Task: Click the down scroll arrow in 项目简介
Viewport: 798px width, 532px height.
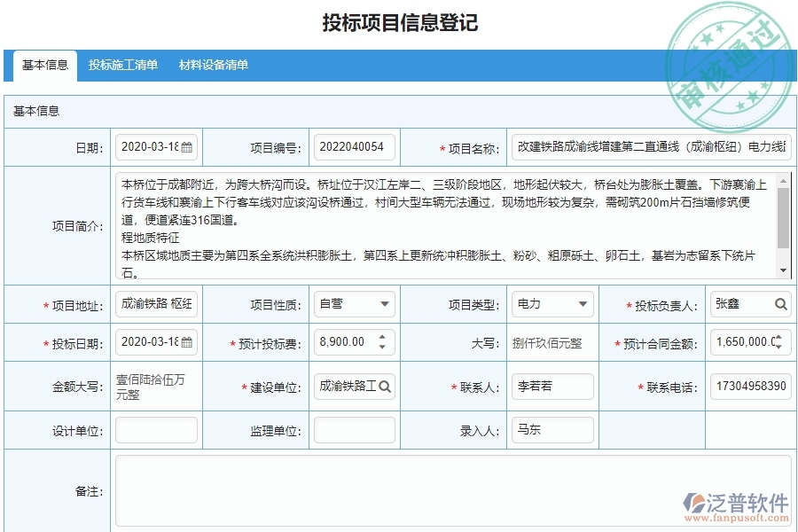Action: tap(781, 269)
